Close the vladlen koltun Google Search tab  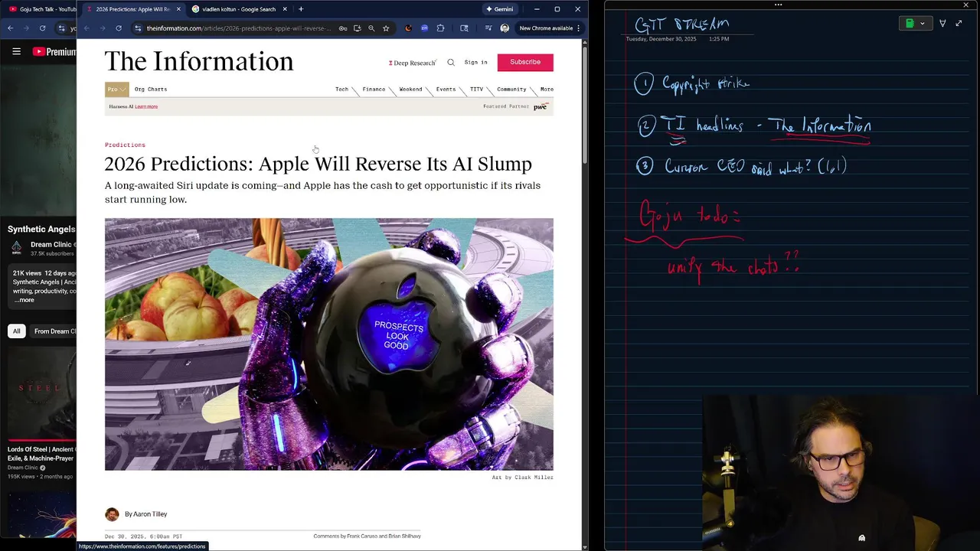[285, 9]
